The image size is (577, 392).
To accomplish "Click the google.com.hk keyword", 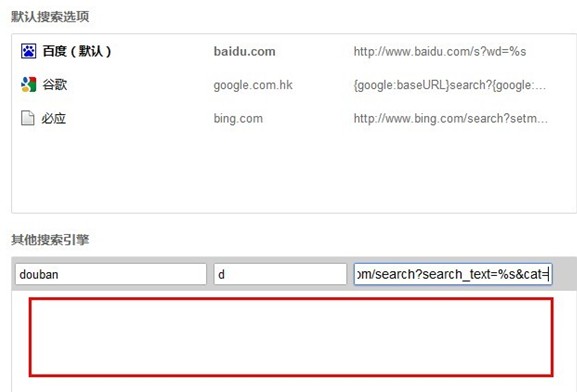I will [x=253, y=85].
